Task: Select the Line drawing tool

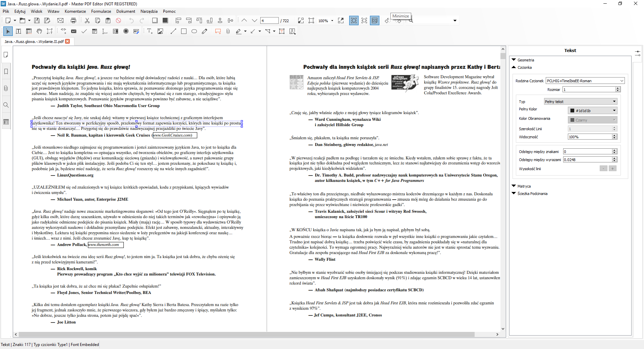Action: coord(173,31)
